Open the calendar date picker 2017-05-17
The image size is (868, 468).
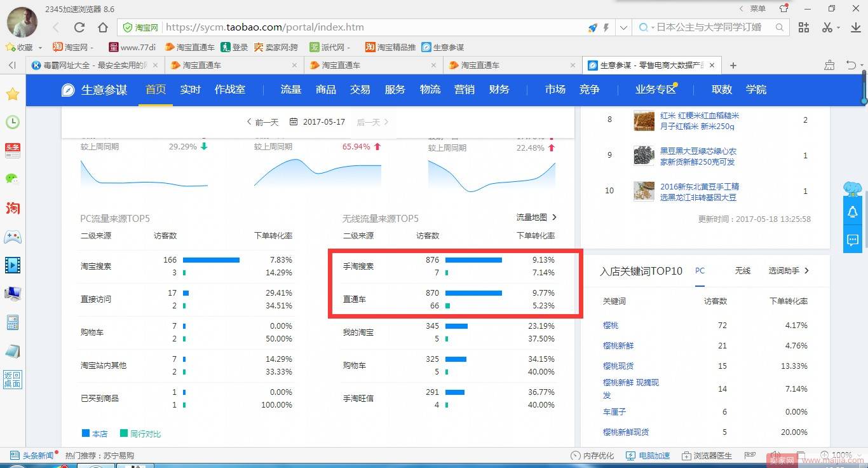(x=317, y=122)
